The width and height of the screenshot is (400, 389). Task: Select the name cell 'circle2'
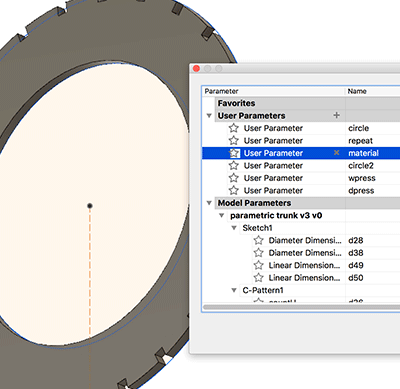[361, 166]
